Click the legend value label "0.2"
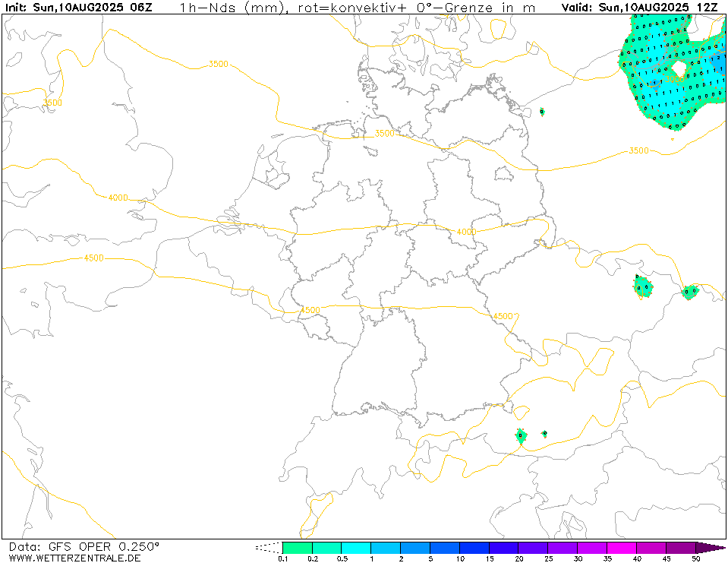Viewport: 728px width, 563px height. coord(313,558)
